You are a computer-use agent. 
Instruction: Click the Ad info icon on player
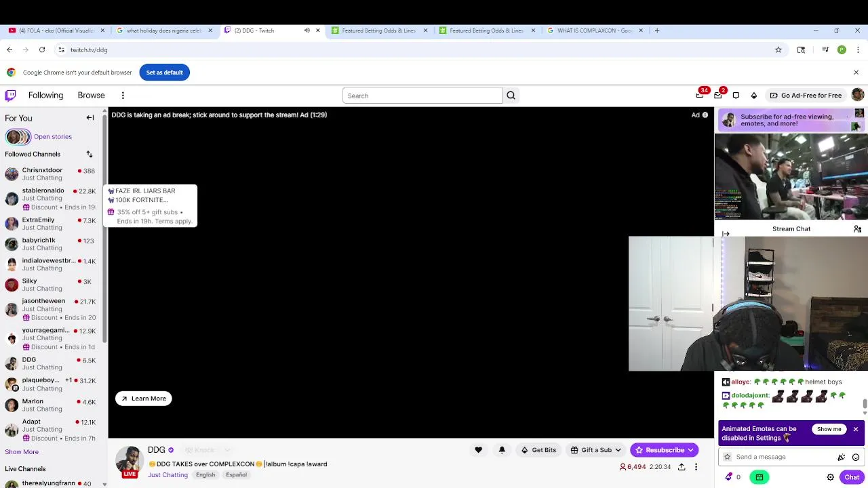click(x=705, y=115)
